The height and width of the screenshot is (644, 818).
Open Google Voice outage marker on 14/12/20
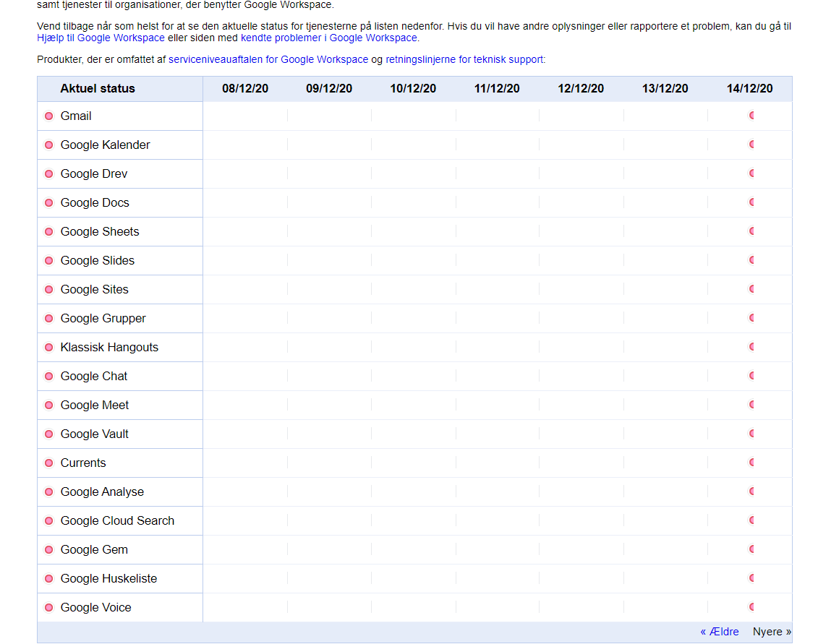(751, 607)
